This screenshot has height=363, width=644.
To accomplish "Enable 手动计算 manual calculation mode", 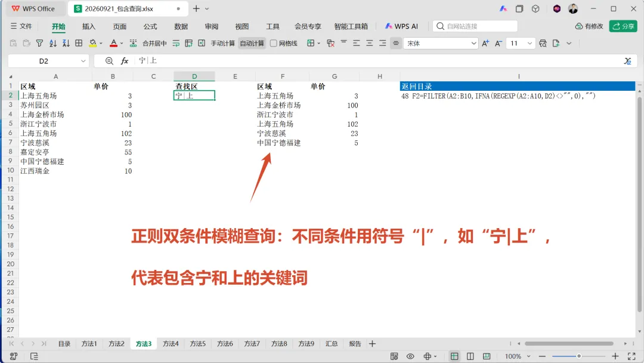I will pos(222,43).
